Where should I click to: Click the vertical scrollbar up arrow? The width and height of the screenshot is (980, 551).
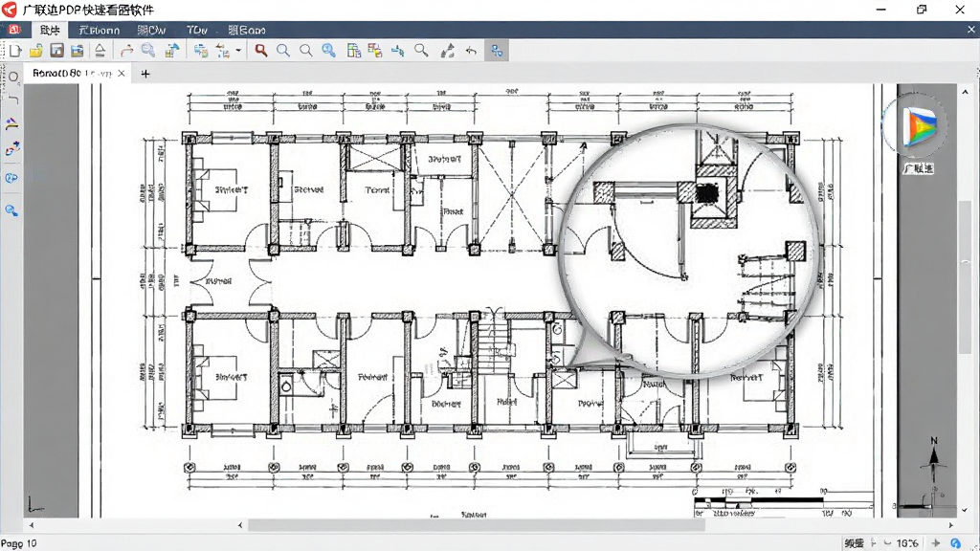965,91
